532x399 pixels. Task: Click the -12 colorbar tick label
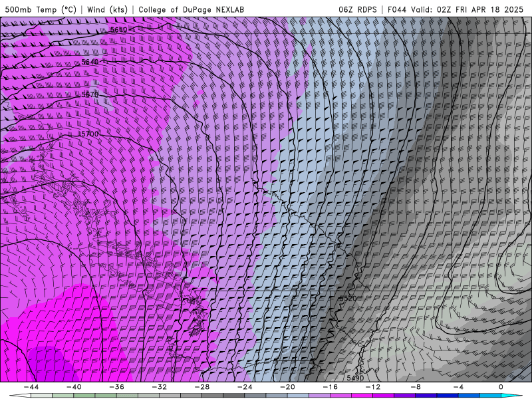tap(373, 387)
